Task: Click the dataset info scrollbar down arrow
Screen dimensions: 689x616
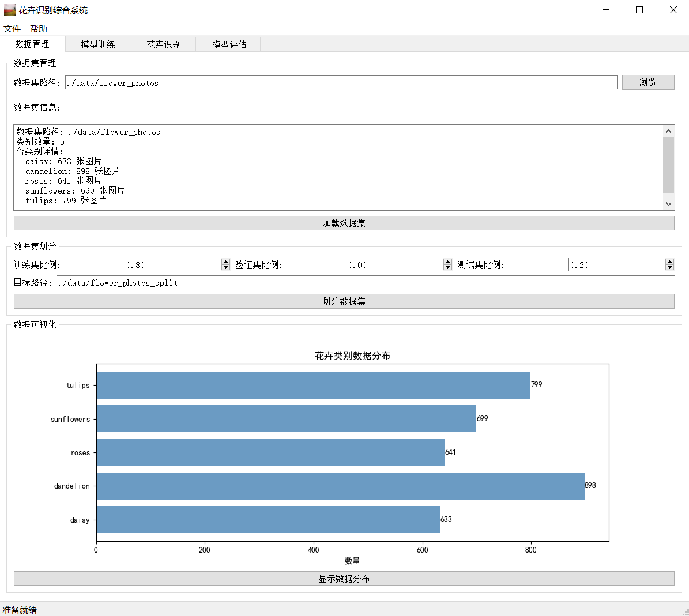Action: click(x=668, y=204)
